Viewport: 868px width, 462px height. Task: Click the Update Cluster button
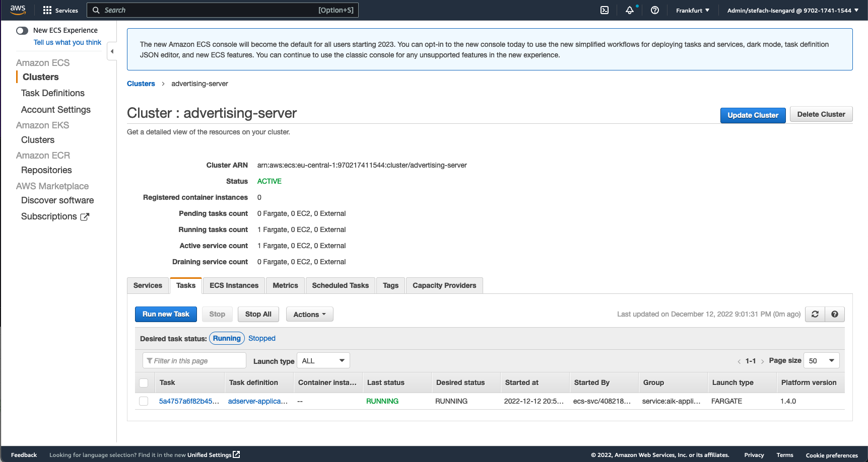tap(753, 115)
